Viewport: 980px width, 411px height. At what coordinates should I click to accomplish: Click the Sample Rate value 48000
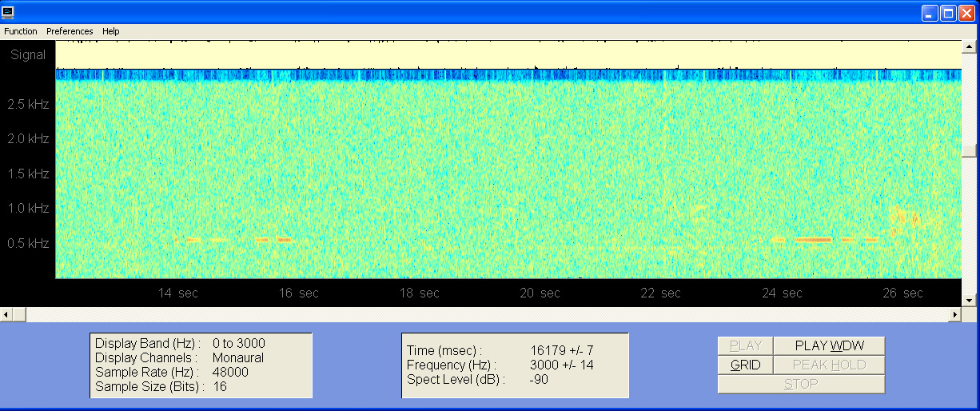pos(230,373)
